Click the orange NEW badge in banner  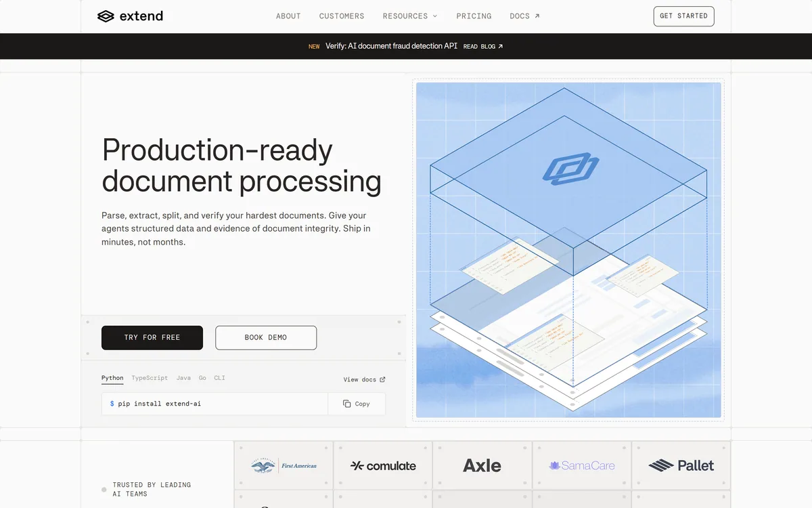click(x=314, y=47)
